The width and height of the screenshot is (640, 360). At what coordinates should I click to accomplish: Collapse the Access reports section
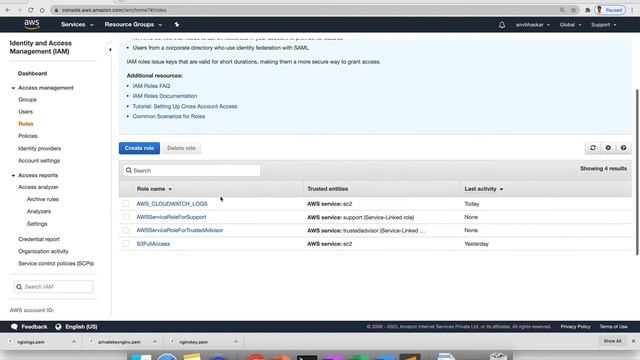click(13, 175)
